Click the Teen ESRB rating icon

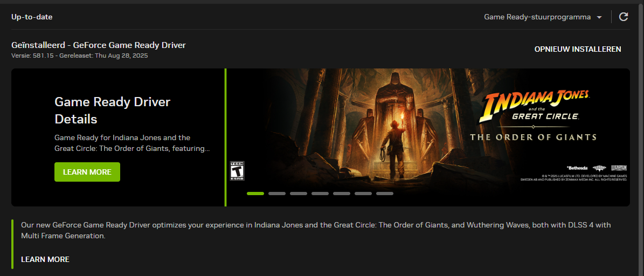pos(237,171)
